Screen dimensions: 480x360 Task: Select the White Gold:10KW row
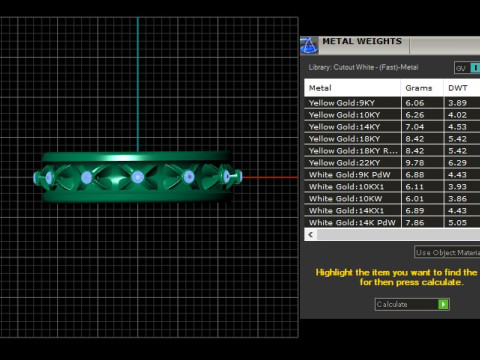click(392, 199)
